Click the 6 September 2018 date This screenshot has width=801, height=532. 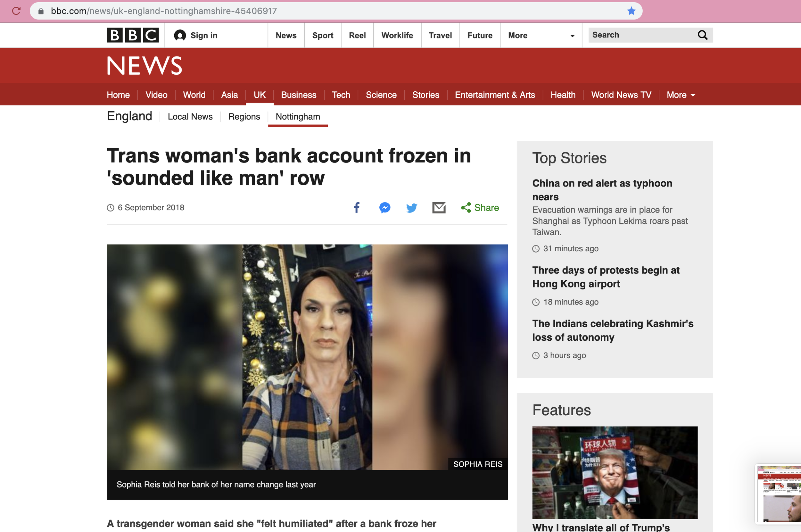[x=151, y=208]
